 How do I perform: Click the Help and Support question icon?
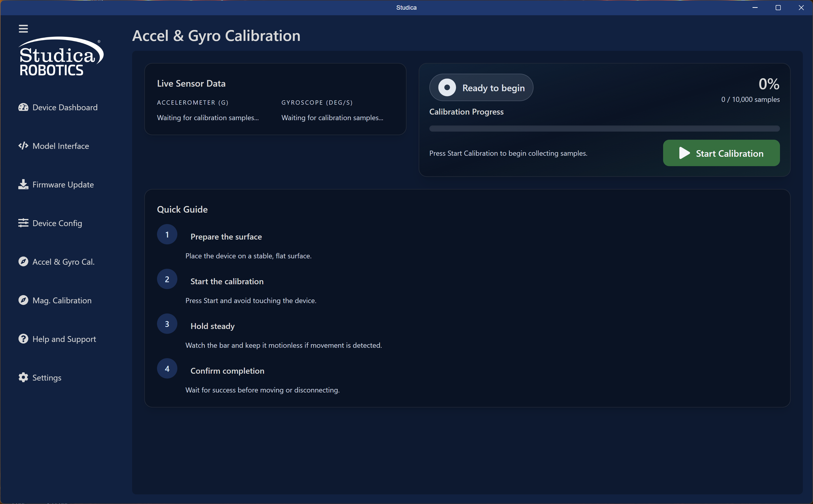coord(23,339)
